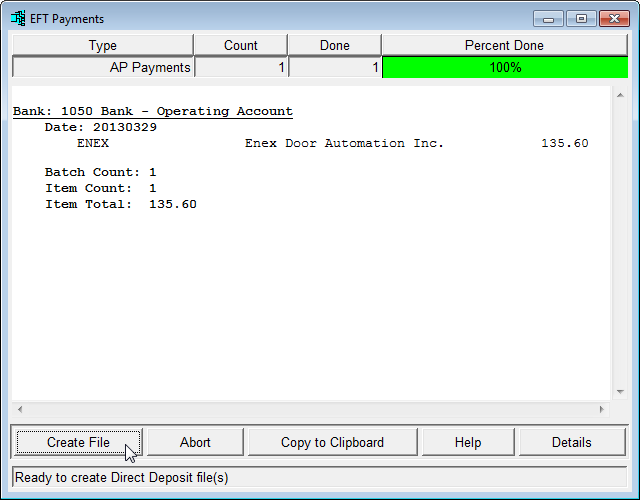
Task: Minimize the EFT Payments window
Action: pos(548,18)
